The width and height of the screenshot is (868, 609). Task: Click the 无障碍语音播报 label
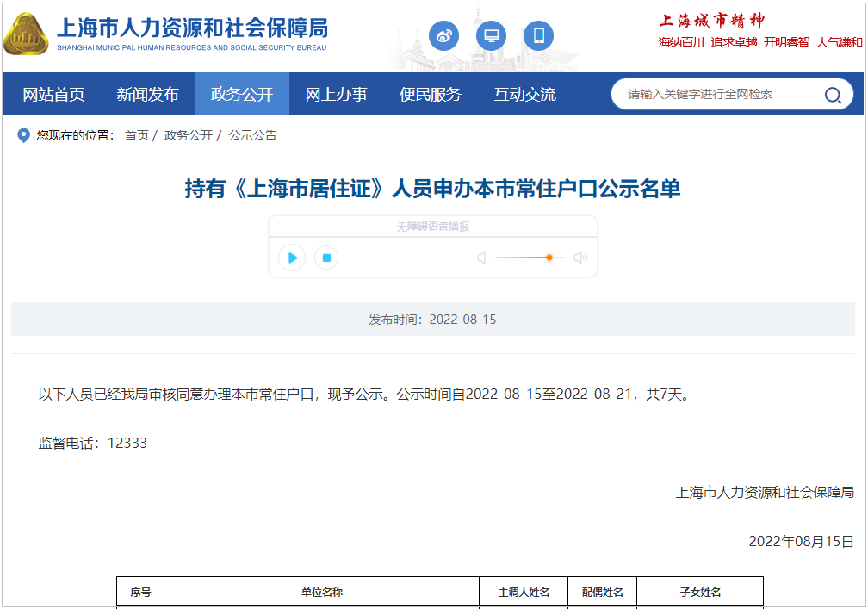[433, 227]
